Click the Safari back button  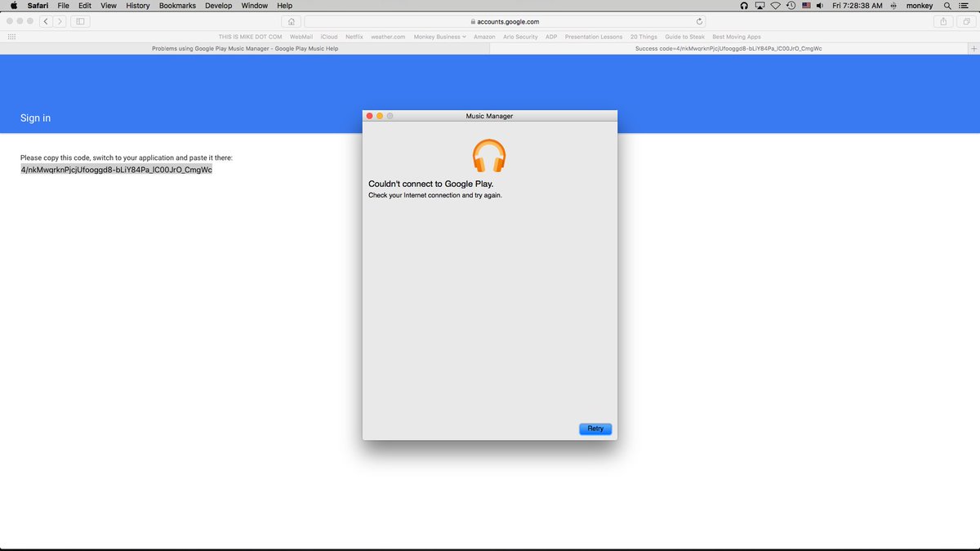46,21
